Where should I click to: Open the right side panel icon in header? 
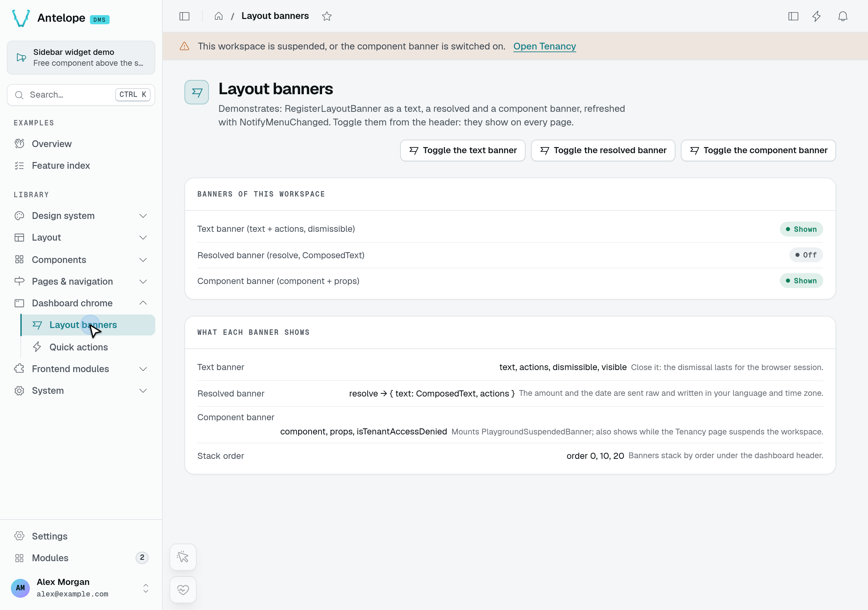(x=793, y=16)
